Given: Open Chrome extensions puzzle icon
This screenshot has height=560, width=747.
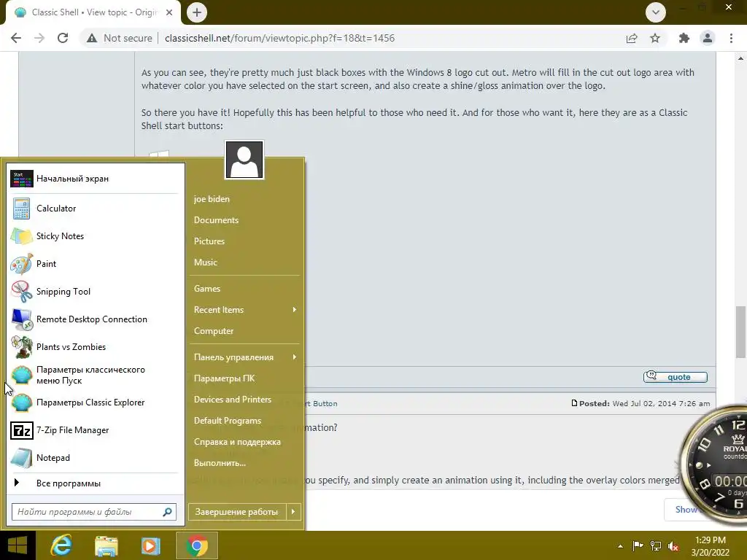Looking at the screenshot, I should click(684, 38).
